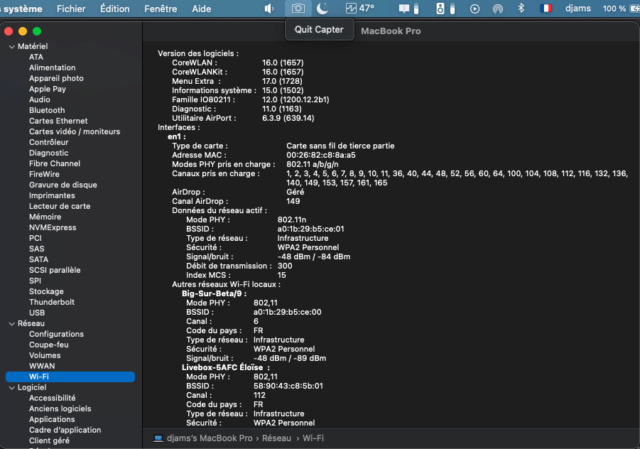Select ATA in the sidebar
This screenshot has width=640, height=449.
(x=36, y=57)
